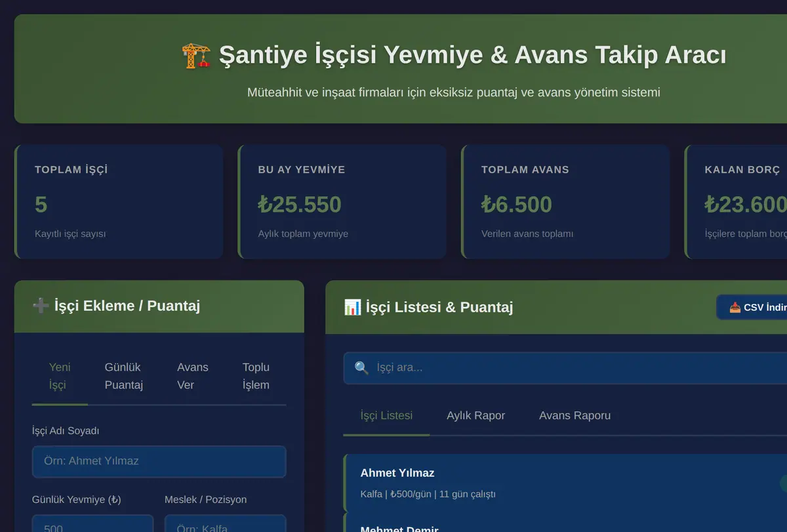The width and height of the screenshot is (787, 532).
Task: Switch to the Avans Raporu tab
Action: tap(575, 415)
